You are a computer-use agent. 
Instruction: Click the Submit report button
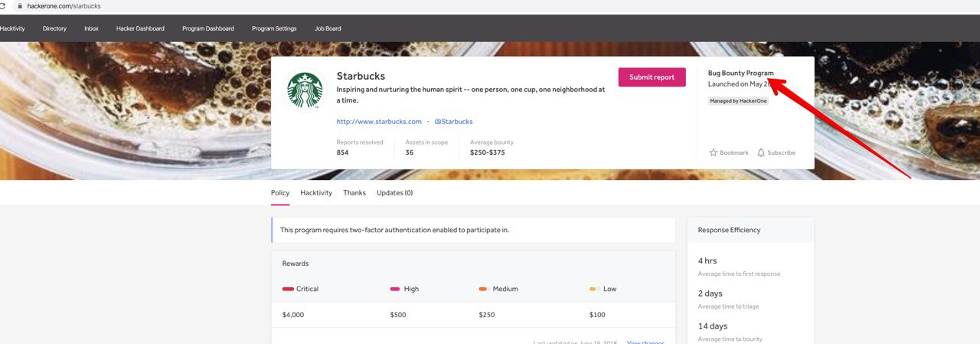coord(652,77)
